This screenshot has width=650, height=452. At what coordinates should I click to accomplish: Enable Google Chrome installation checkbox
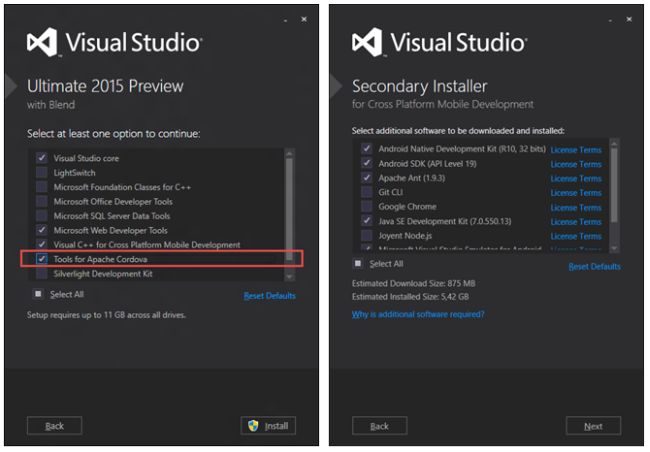pos(366,207)
